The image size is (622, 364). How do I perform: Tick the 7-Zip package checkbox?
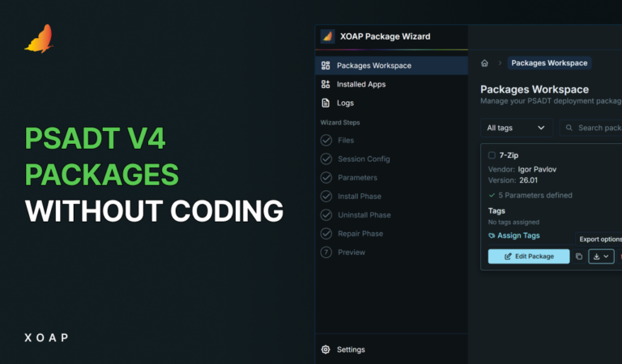point(492,155)
